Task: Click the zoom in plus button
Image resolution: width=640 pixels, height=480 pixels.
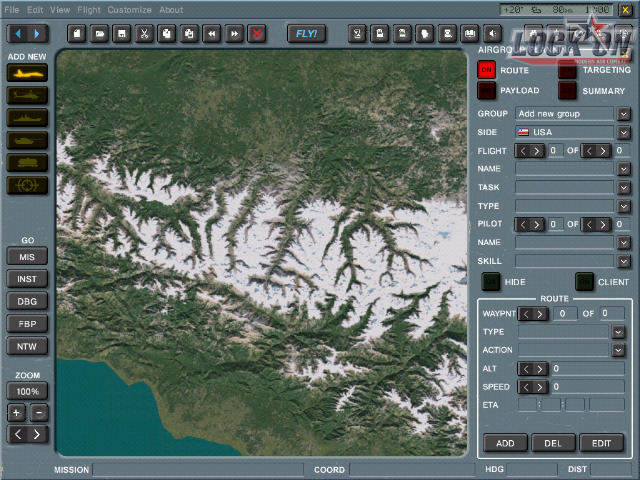Action: (x=17, y=412)
